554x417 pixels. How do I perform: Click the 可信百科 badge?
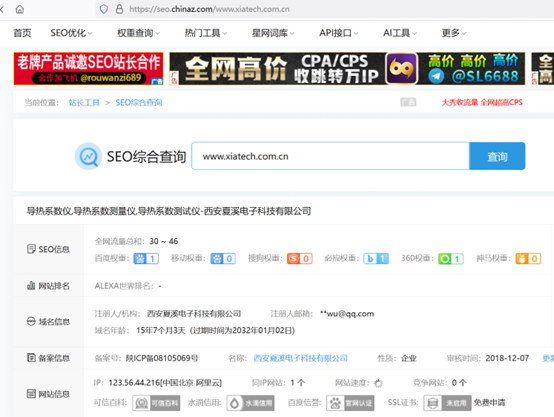tap(156, 403)
